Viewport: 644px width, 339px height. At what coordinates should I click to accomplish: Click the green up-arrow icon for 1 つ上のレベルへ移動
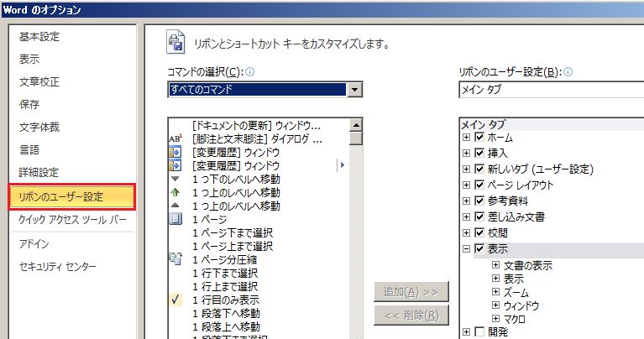point(175,192)
